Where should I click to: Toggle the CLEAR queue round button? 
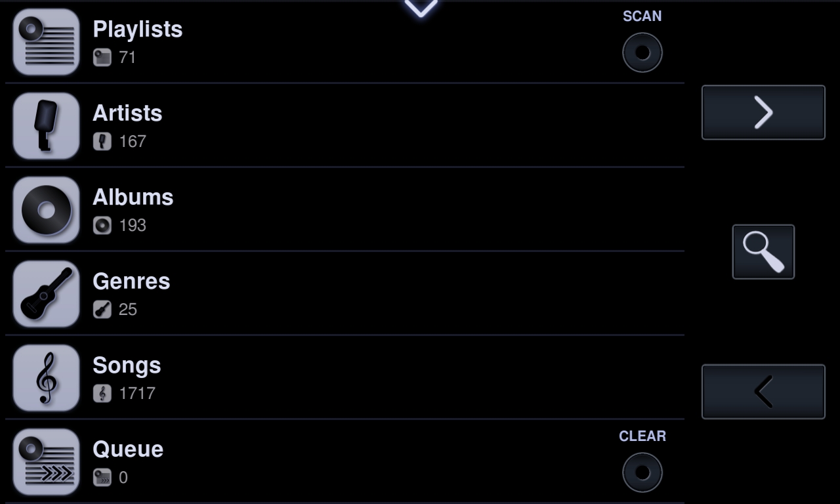tap(642, 472)
